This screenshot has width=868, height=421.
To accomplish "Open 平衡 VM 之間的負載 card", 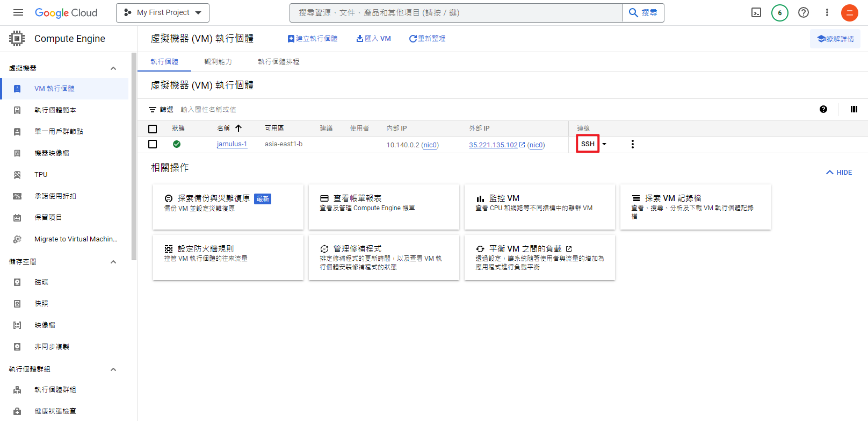I will [540, 258].
